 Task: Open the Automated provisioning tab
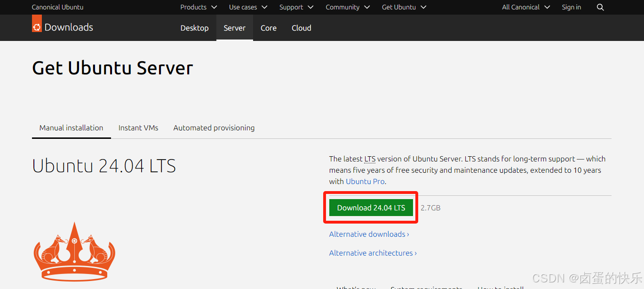[x=214, y=128]
